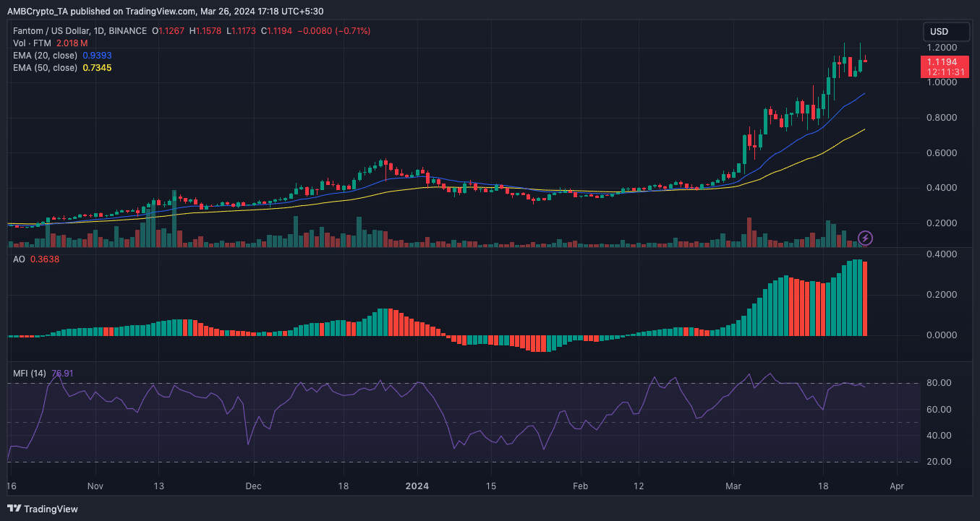Click the latest red AO histogram bar
This screenshot has height=521, width=980.
(865, 298)
